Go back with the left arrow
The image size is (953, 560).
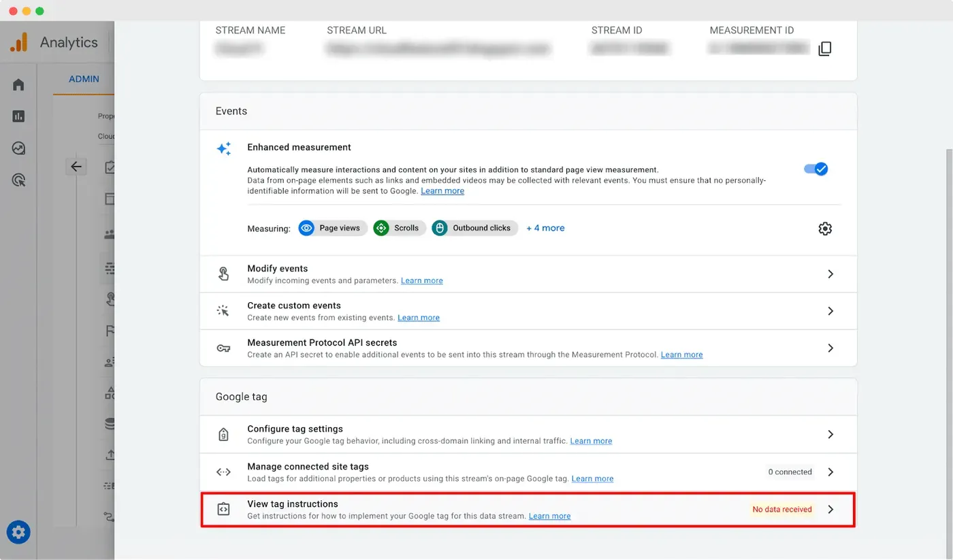pyautogui.click(x=76, y=167)
